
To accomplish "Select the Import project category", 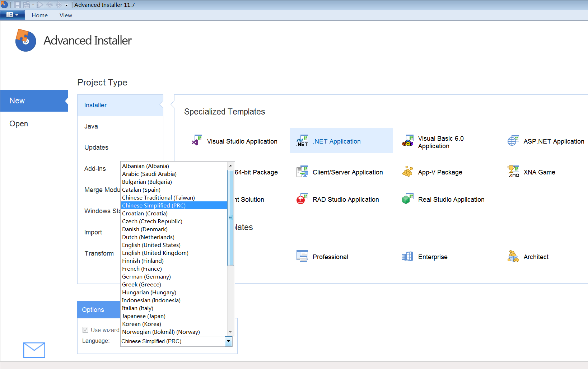I will (93, 232).
